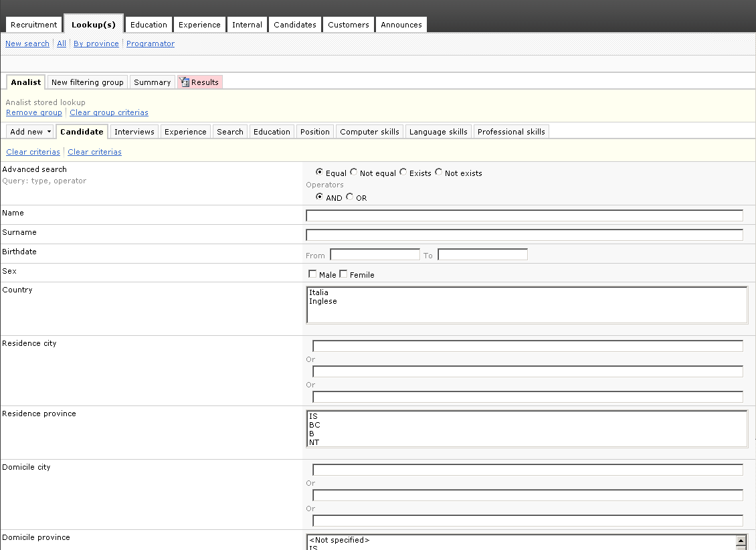Select BC in Residence province list
Screen dimensions: 756x550
527,425
